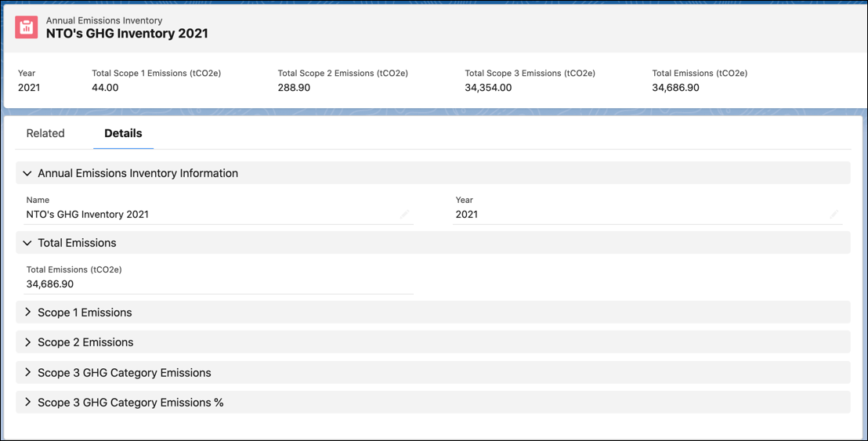
Task: Collapse the Total Emissions section
Action: click(433, 243)
